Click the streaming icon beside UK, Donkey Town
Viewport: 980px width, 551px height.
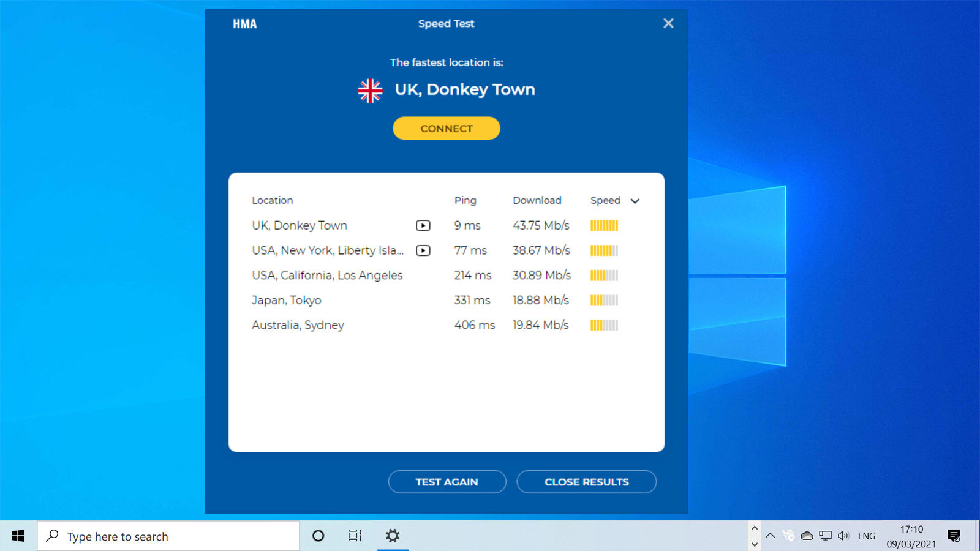(423, 225)
